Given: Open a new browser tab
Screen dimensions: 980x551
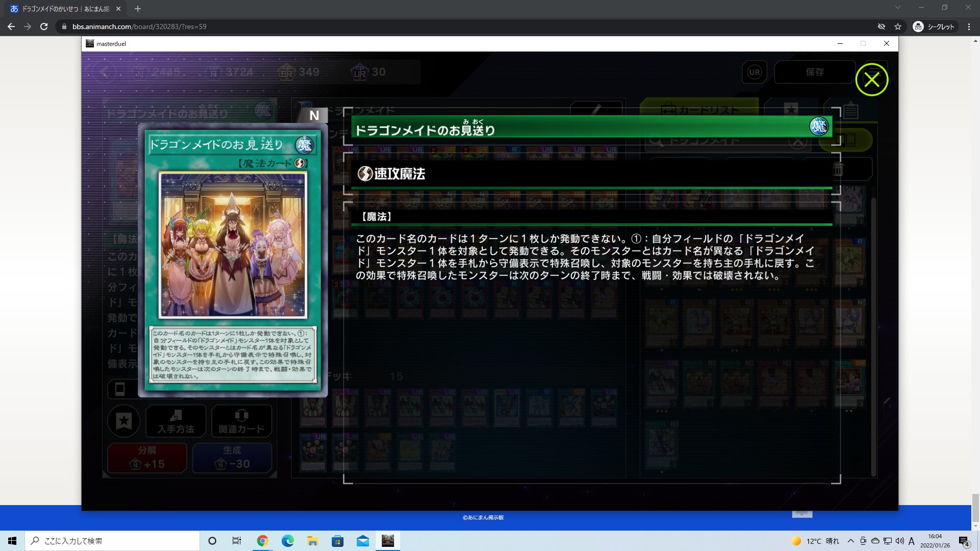Looking at the screenshot, I should point(138,9).
